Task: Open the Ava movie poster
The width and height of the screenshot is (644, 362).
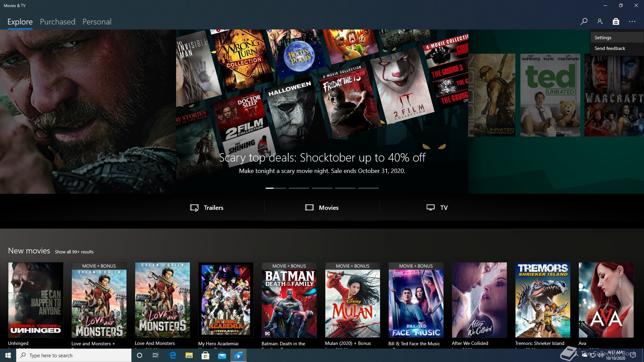Action: 606,300
